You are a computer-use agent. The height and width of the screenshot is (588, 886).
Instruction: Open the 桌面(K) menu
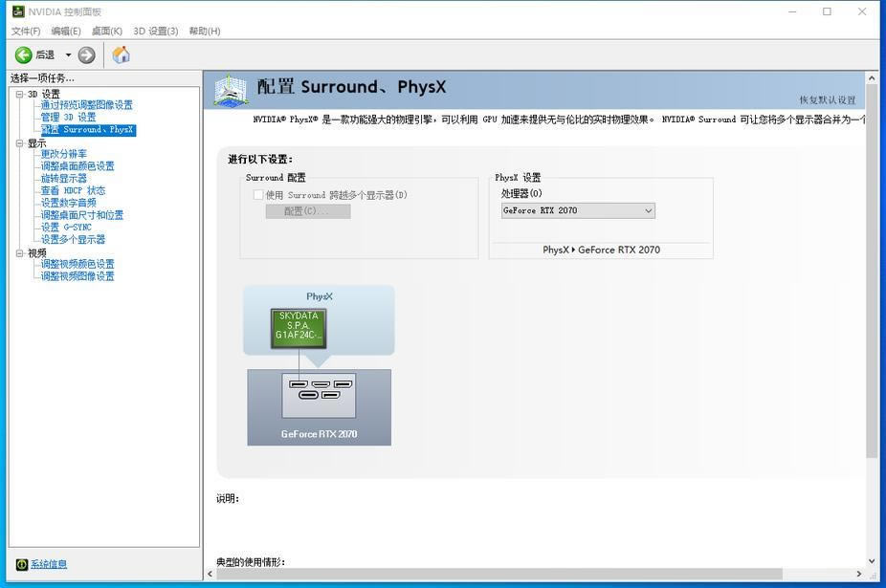(x=107, y=31)
